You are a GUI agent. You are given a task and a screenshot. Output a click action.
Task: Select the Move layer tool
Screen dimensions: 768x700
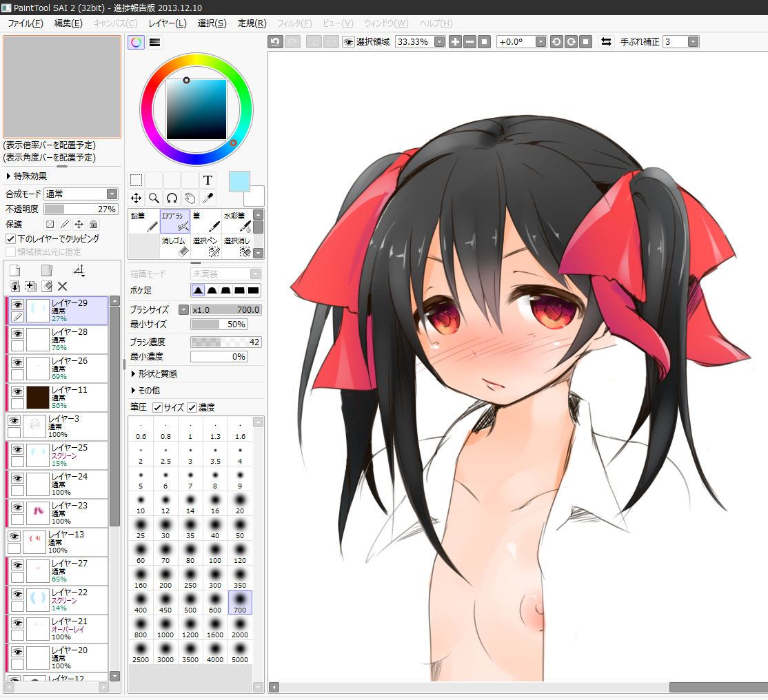tap(137, 198)
